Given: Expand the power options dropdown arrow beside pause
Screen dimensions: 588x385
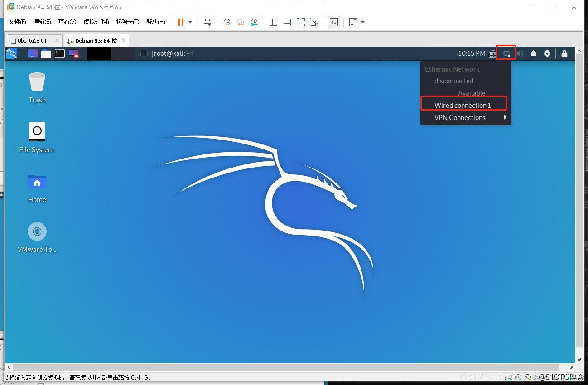Looking at the screenshot, I should click(x=190, y=22).
